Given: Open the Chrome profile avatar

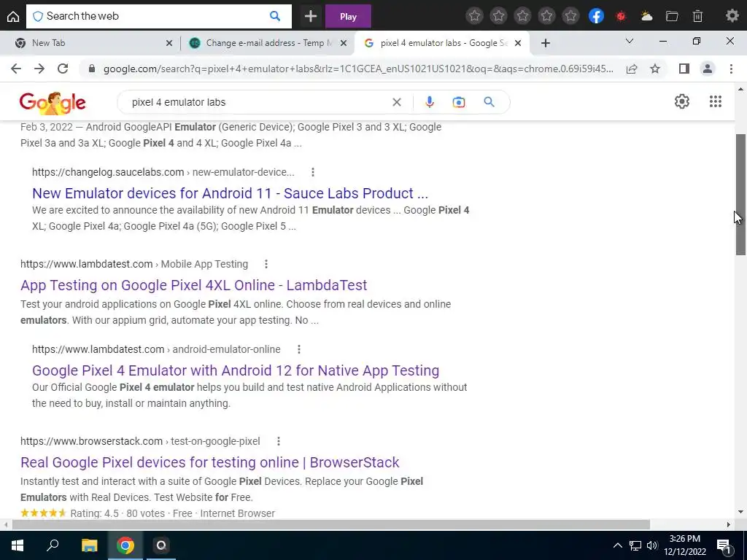Looking at the screenshot, I should [708, 69].
